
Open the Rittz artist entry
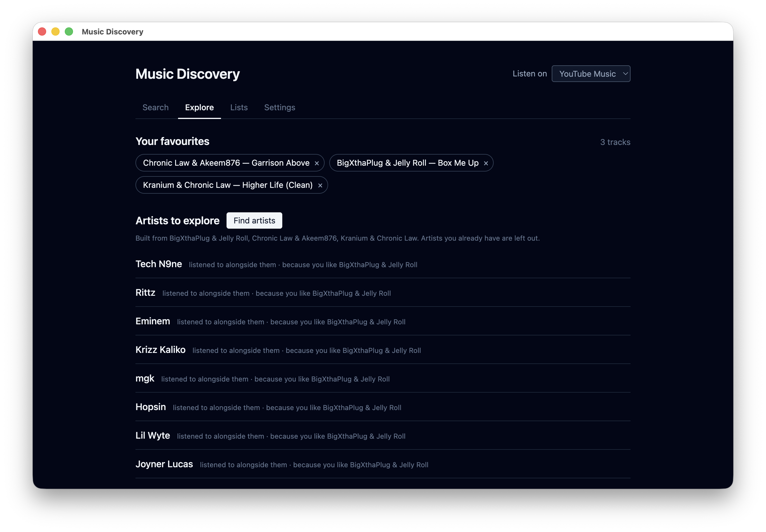pyautogui.click(x=145, y=293)
